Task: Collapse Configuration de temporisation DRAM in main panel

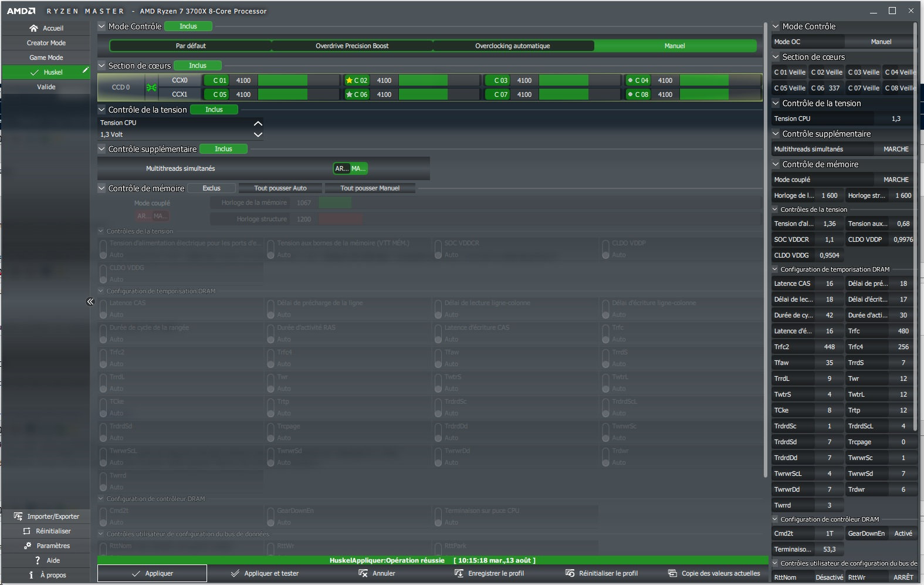Action: click(101, 291)
